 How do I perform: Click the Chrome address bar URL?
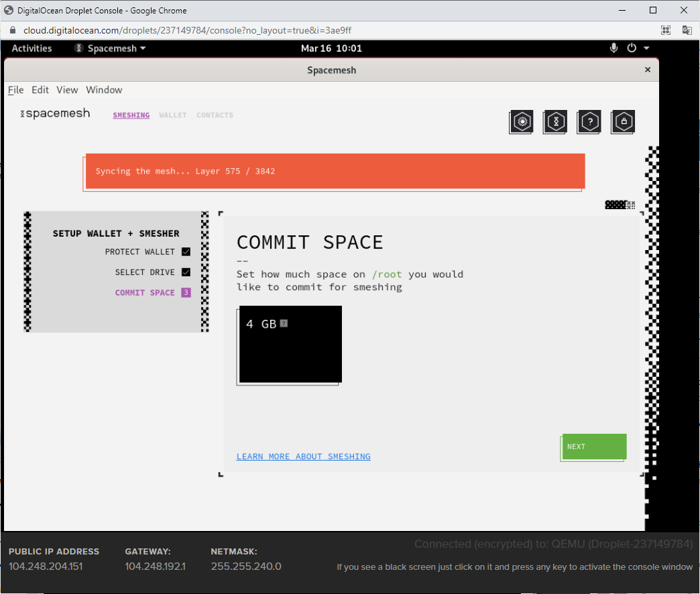click(188, 30)
